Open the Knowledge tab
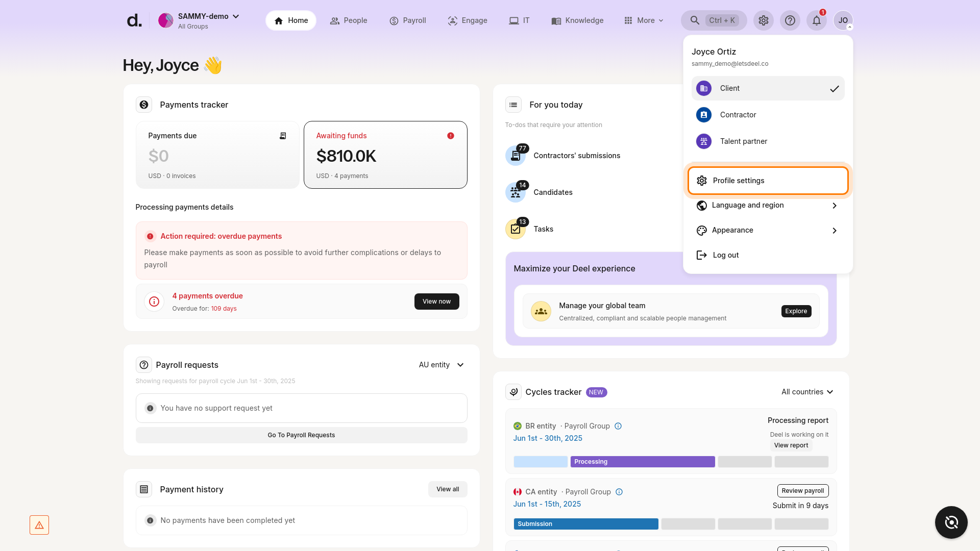 coord(577,20)
